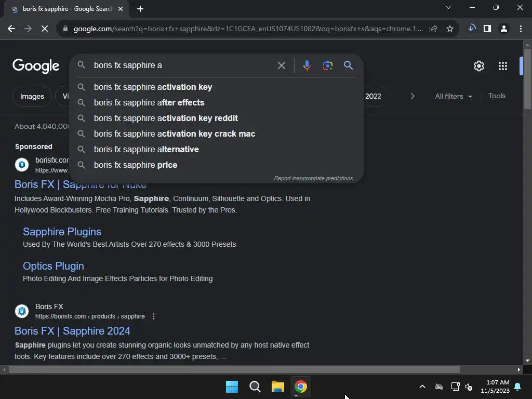
Task: Open Google quick settings gear
Action: 478,66
